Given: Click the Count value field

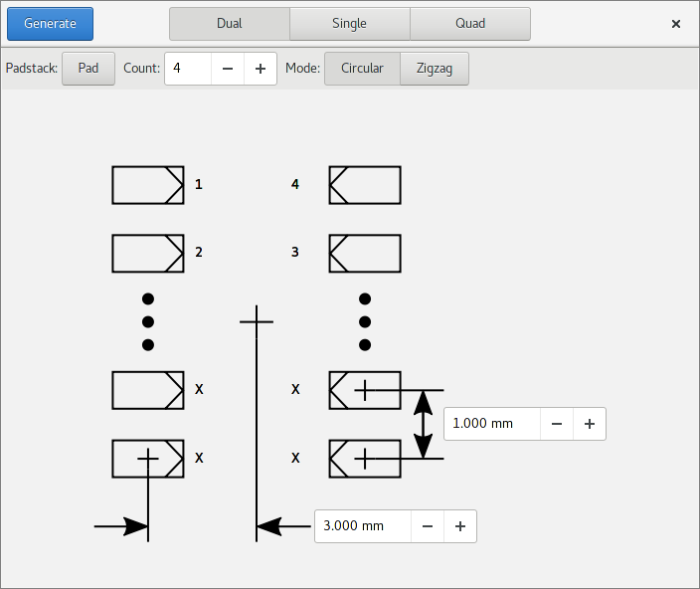Looking at the screenshot, I should pos(188,69).
